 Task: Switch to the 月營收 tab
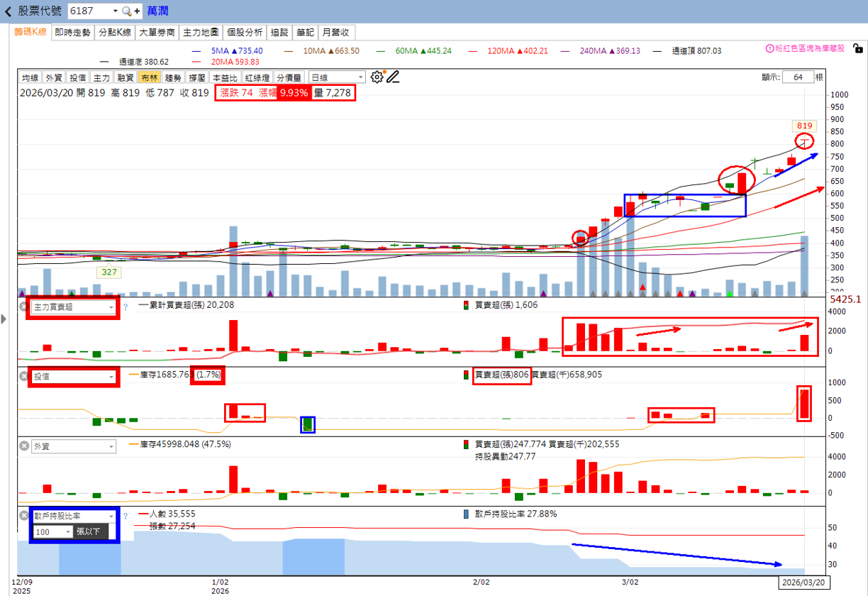click(x=337, y=32)
